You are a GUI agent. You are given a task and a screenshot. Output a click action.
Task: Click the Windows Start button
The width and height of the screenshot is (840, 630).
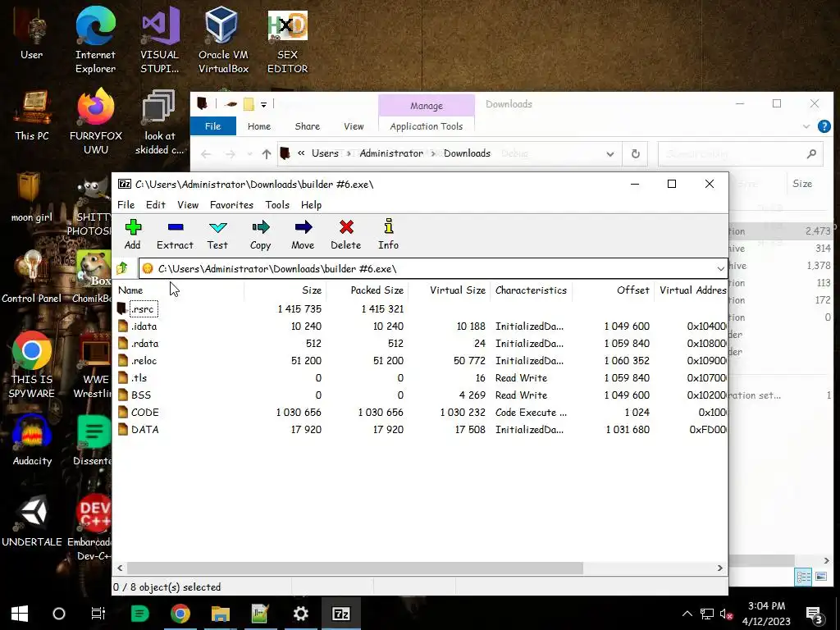click(x=20, y=614)
